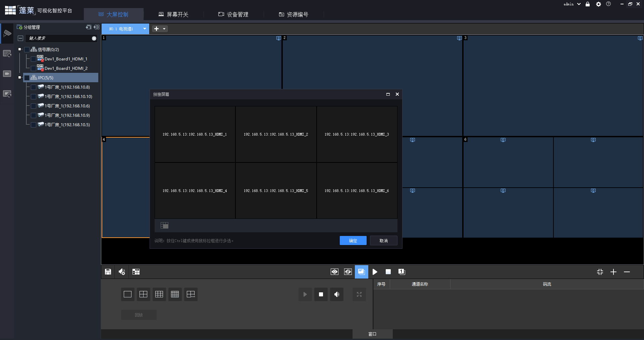Click the audio speaker icon

[x=337, y=294]
